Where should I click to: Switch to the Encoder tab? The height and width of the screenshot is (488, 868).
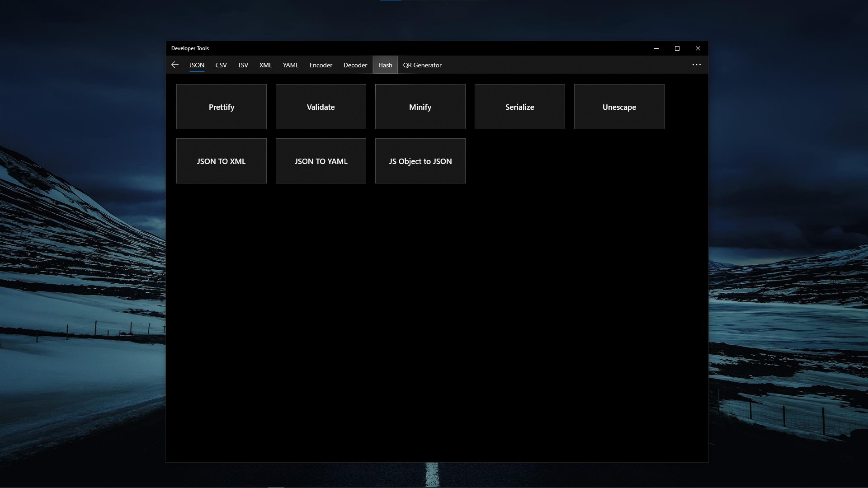(321, 65)
